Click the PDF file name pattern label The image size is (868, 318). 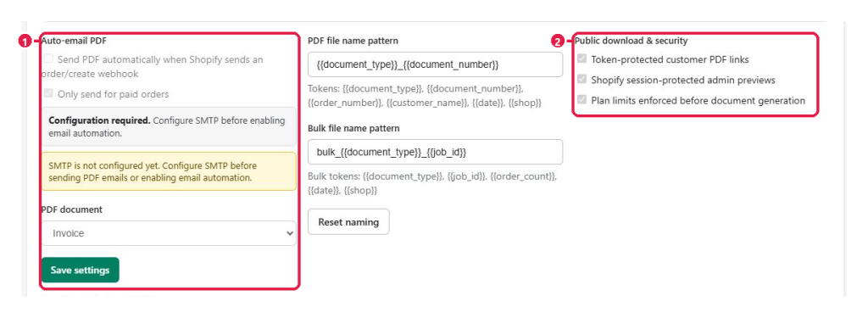point(353,41)
